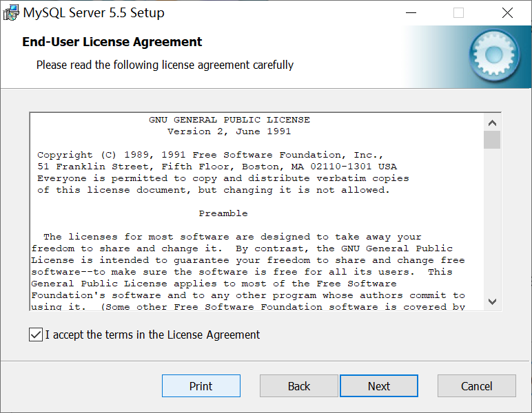Minimize the setup window
This screenshot has width=532, height=413.
[x=411, y=13]
